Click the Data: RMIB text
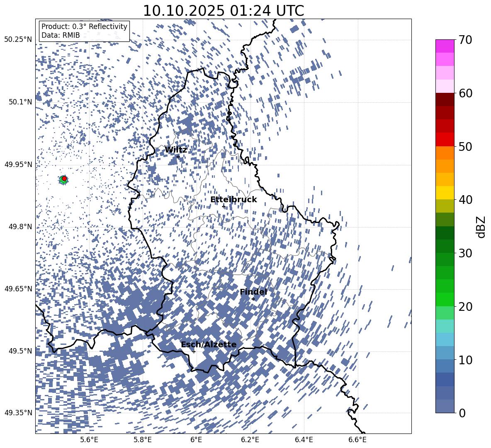The height and width of the screenshot is (448, 491). coord(61,35)
